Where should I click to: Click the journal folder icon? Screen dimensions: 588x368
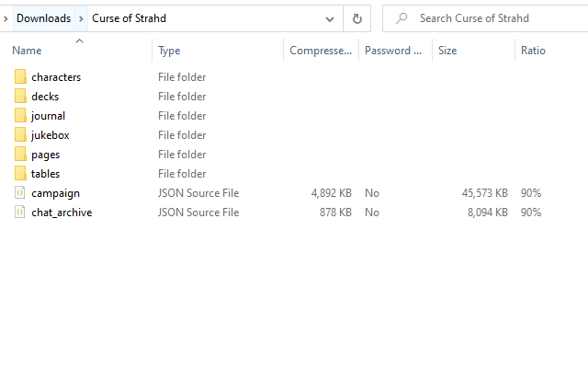(21, 116)
